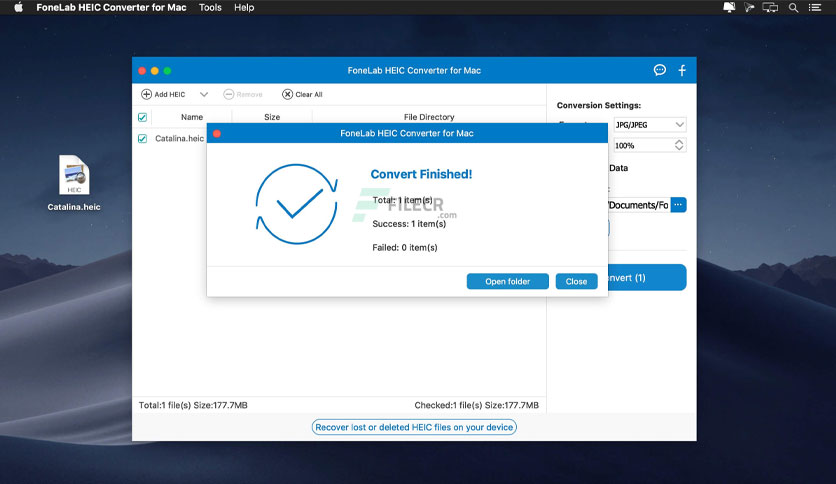Sort by the Name column header

pos(192,117)
